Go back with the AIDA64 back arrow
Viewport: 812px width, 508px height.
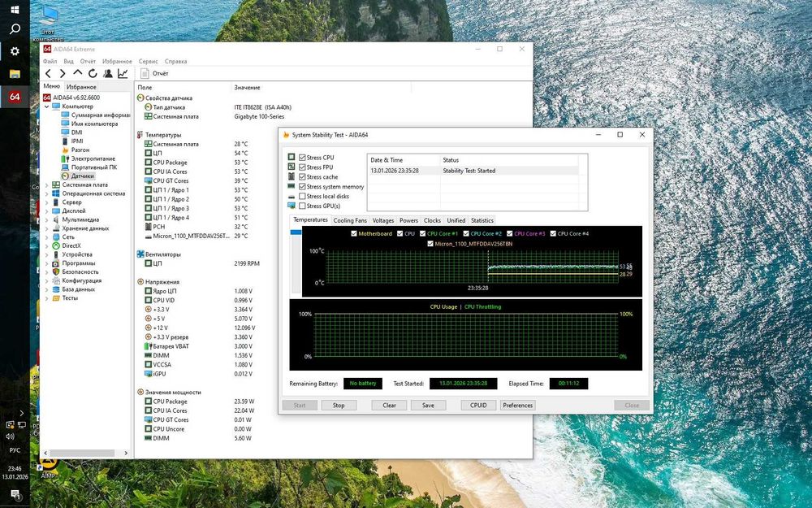48,74
